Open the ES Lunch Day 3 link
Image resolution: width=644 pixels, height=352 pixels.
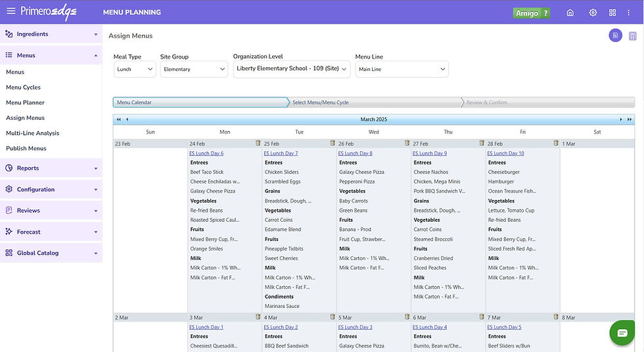point(356,327)
